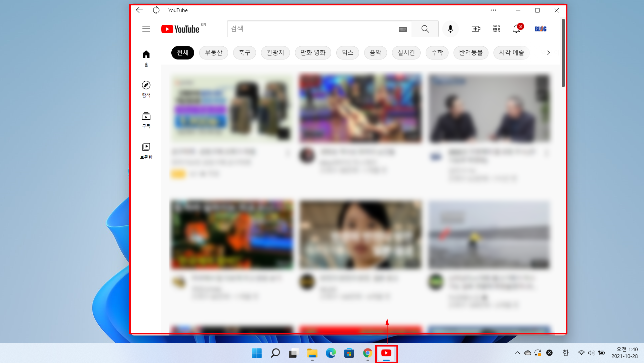
Task: Select the 시각 예술 category chip
Action: [x=512, y=53]
